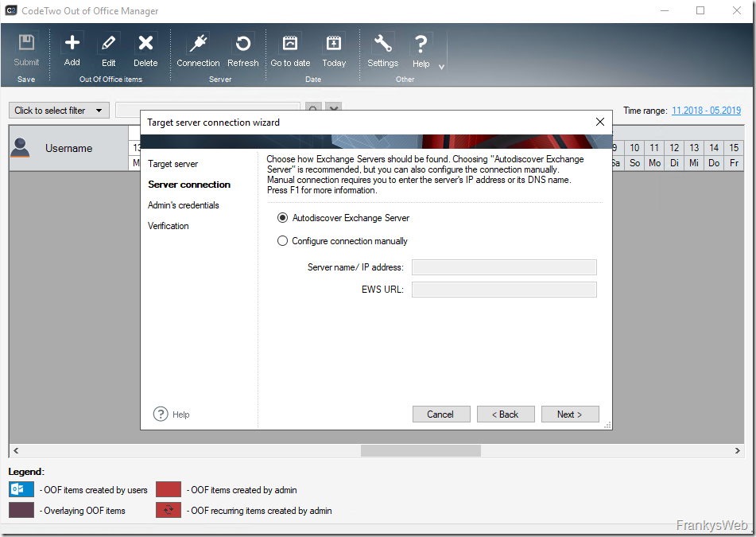The width and height of the screenshot is (756, 537).
Task: Open the server Connection wizard
Action: pyautogui.click(x=198, y=50)
